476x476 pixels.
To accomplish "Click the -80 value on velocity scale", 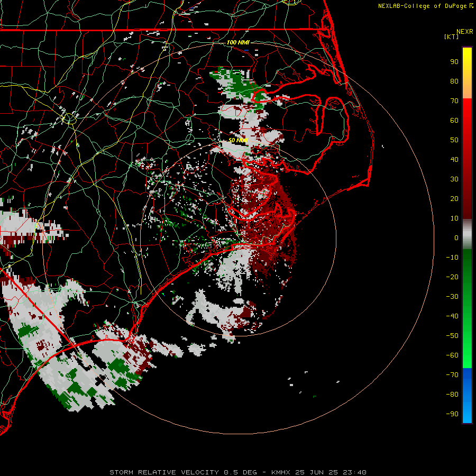I will 452,395.
